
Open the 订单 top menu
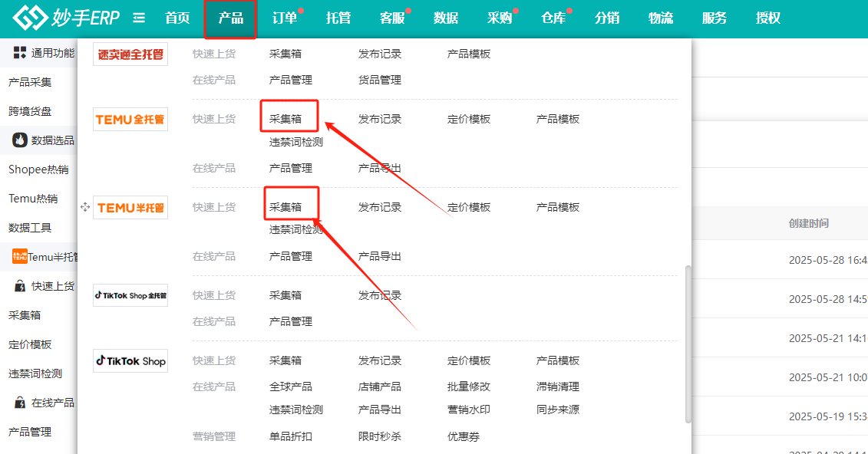pyautogui.click(x=285, y=18)
